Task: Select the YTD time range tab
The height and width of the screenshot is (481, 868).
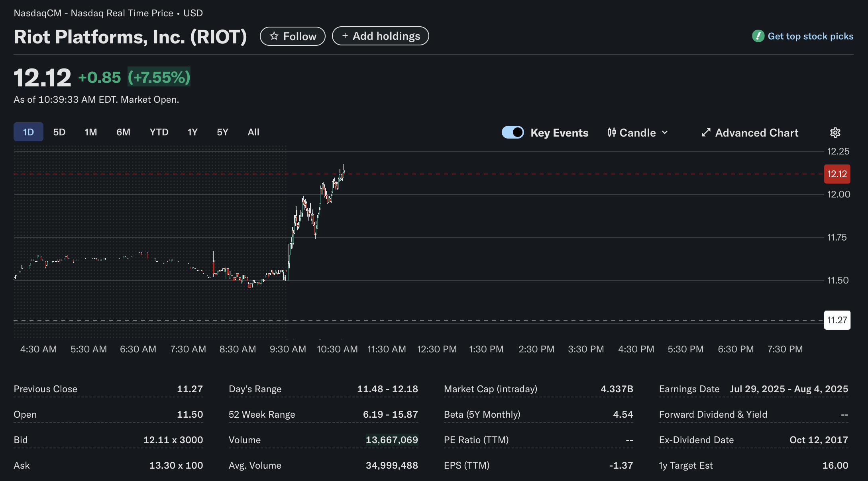Action: pyautogui.click(x=159, y=132)
